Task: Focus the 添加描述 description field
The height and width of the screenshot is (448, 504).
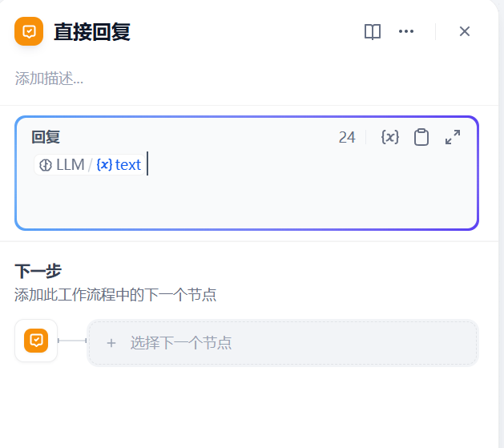Action: [x=50, y=79]
